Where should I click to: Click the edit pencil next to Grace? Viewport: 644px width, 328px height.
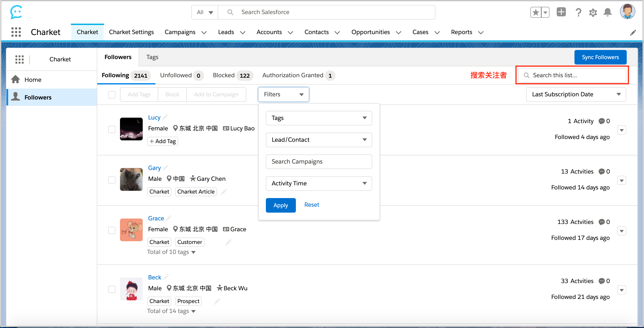pos(169,218)
